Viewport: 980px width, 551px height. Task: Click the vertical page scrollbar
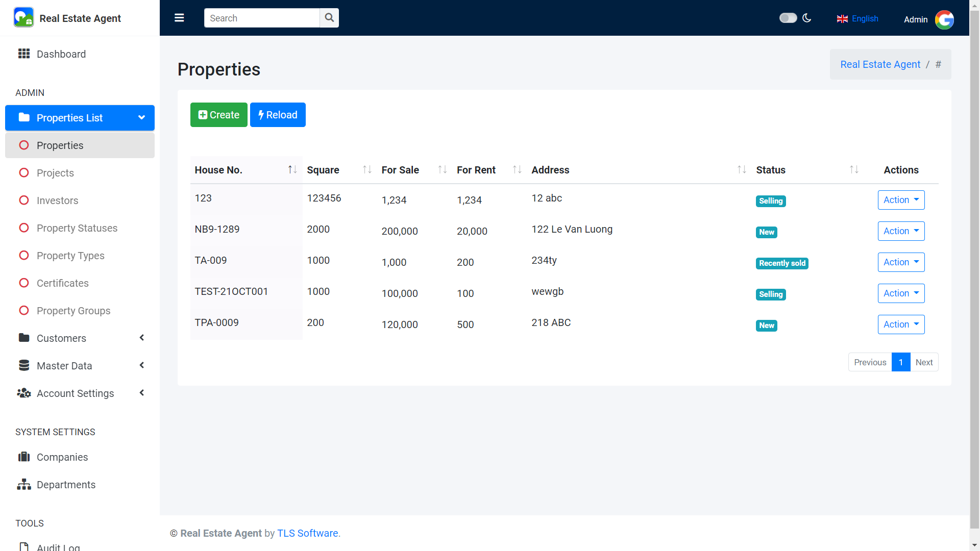[x=974, y=255]
